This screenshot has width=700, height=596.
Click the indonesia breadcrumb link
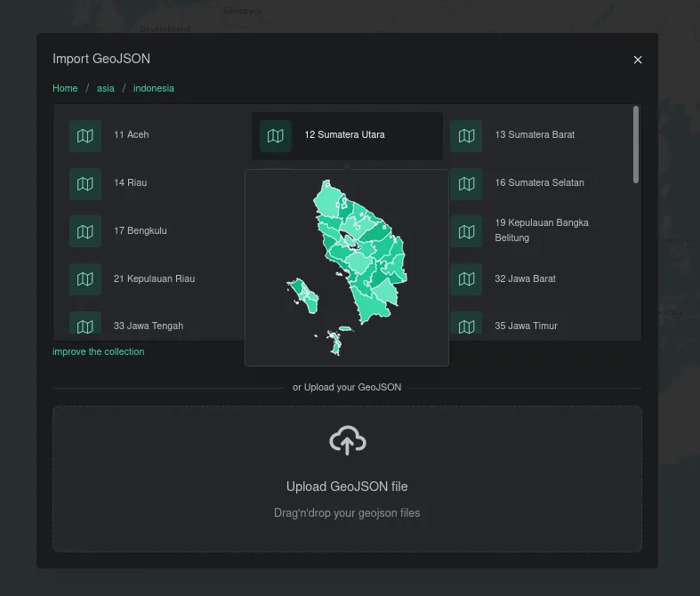coord(154,88)
